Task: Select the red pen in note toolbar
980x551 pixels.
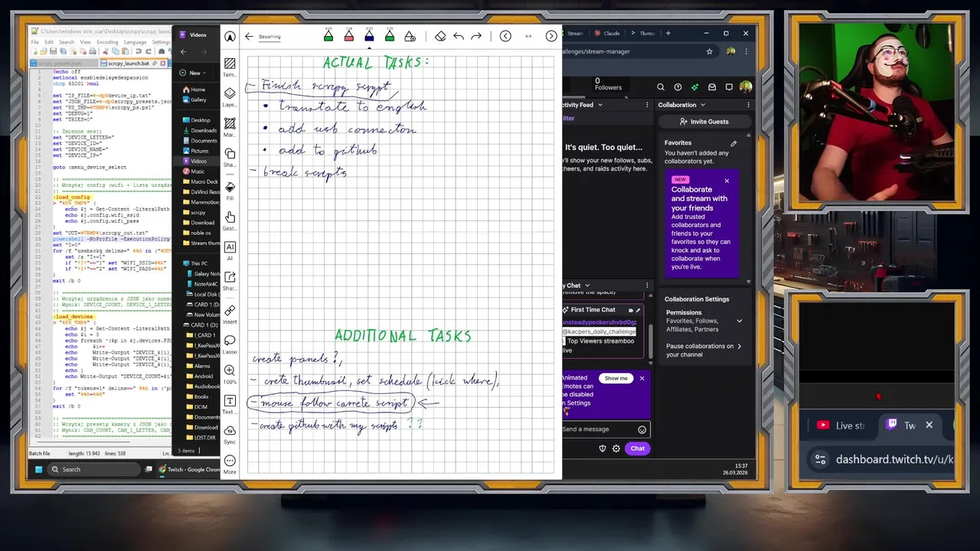Action: click(x=348, y=36)
